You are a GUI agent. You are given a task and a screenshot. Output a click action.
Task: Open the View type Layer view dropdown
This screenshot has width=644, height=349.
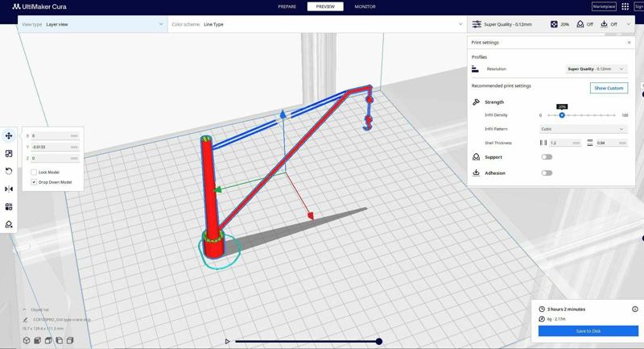click(93, 24)
